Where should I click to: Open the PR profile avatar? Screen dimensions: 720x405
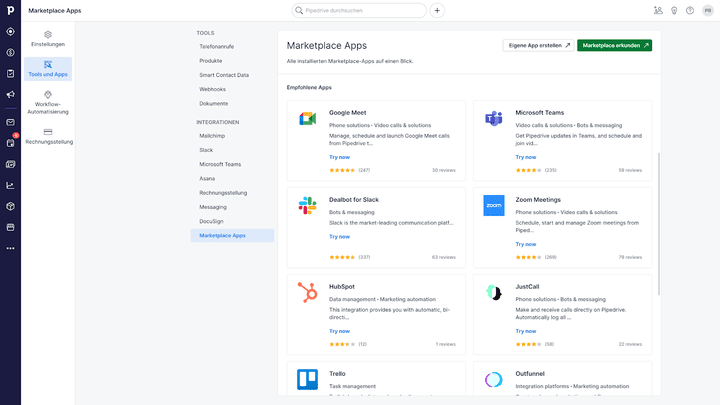pyautogui.click(x=708, y=11)
